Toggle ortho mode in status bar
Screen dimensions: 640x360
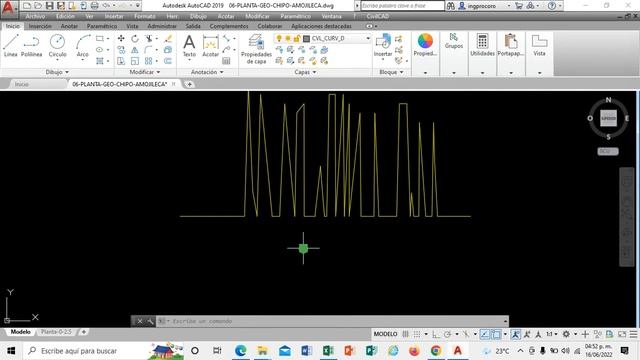point(436,334)
